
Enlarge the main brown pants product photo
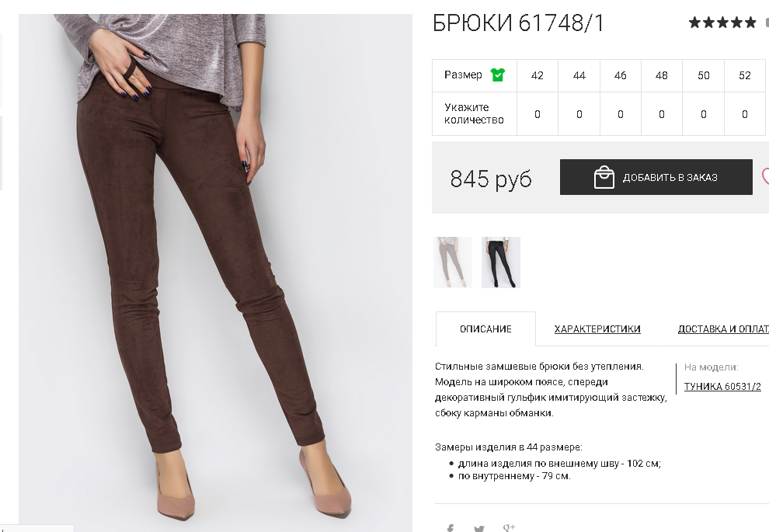[215, 273]
